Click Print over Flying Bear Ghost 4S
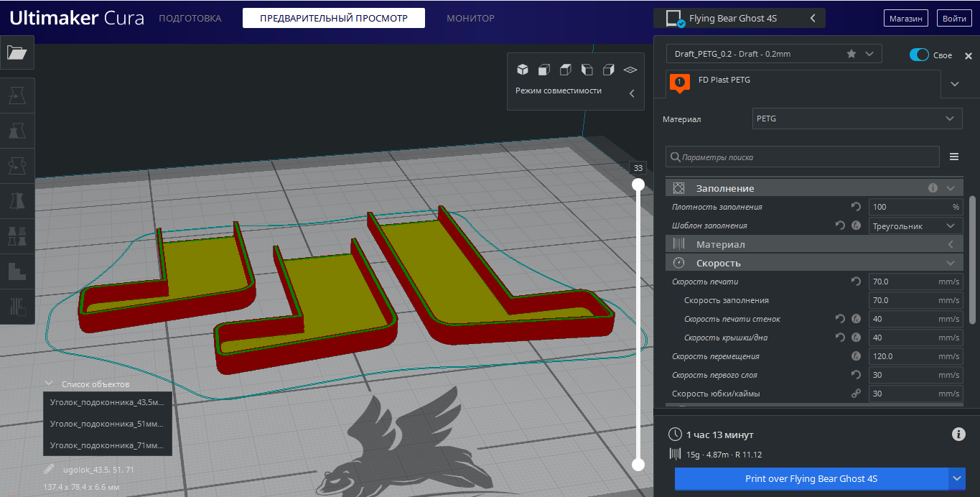980x497 pixels. pos(811,478)
